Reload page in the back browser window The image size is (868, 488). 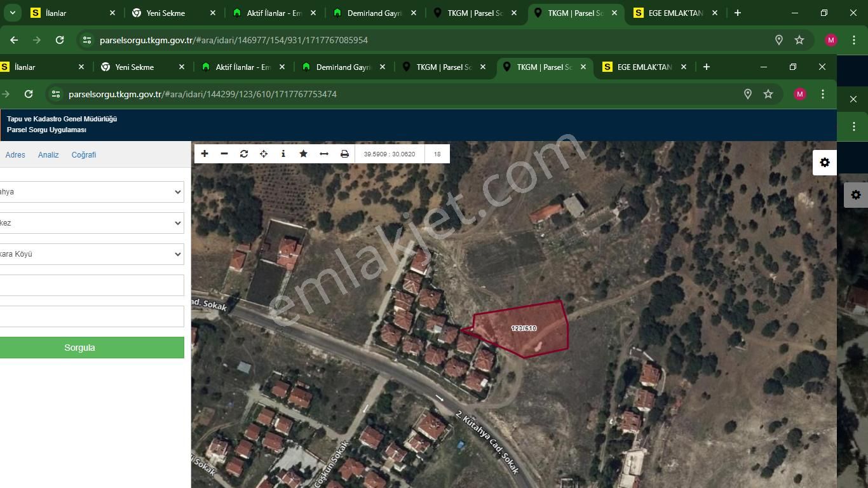pyautogui.click(x=60, y=40)
